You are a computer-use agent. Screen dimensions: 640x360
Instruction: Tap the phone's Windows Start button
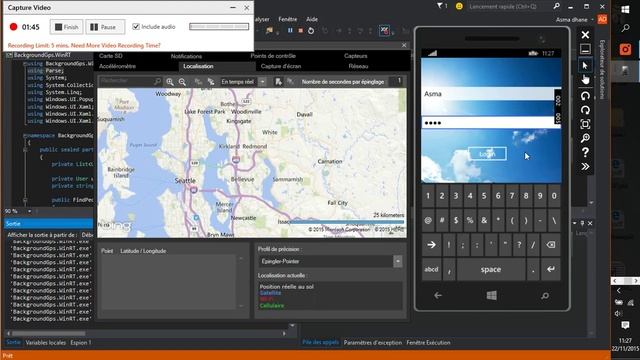click(491, 295)
